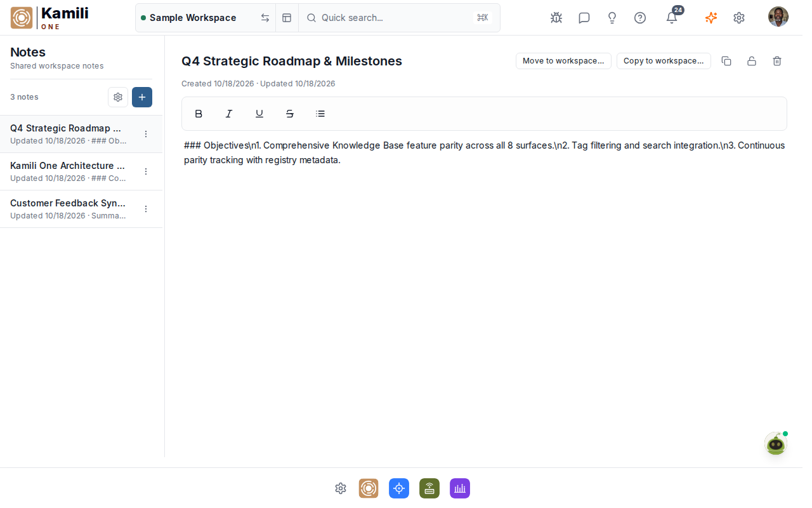
Task: View notifications bell with 24 badge
Action: click(672, 17)
